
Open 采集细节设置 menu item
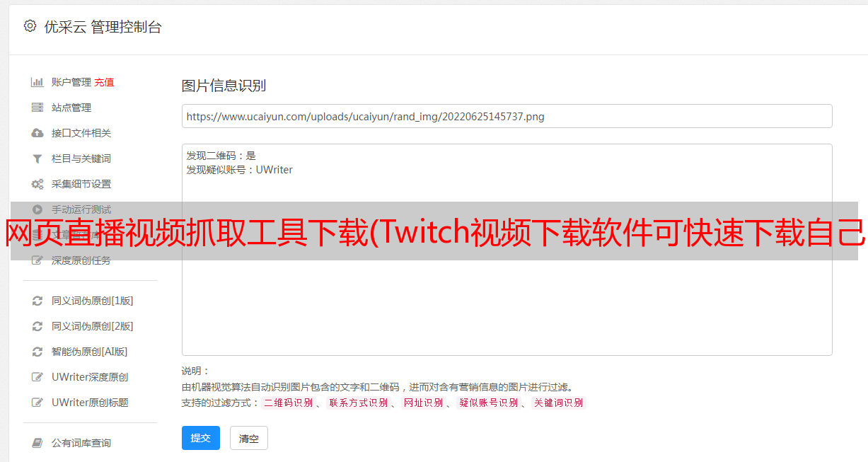tap(81, 184)
